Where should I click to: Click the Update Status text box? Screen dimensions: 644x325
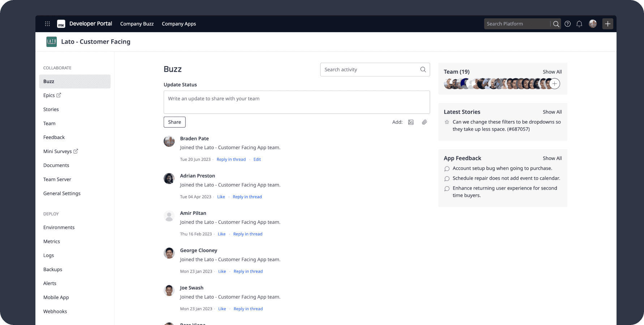coord(296,102)
